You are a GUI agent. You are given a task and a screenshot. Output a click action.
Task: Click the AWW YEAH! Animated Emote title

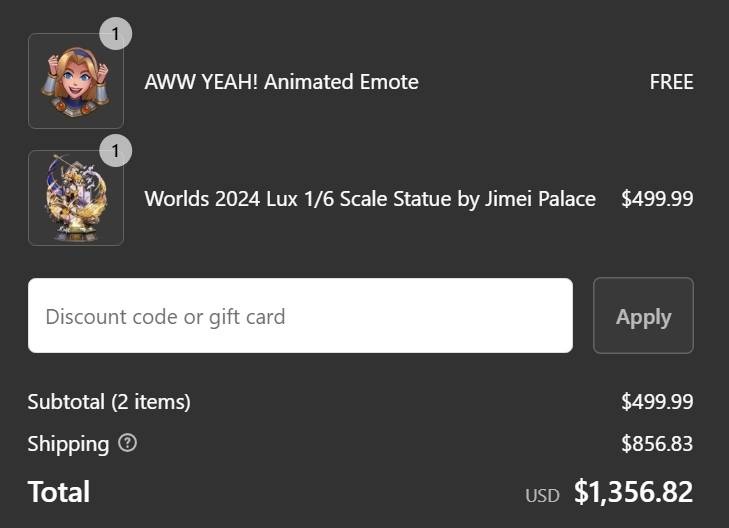point(281,82)
